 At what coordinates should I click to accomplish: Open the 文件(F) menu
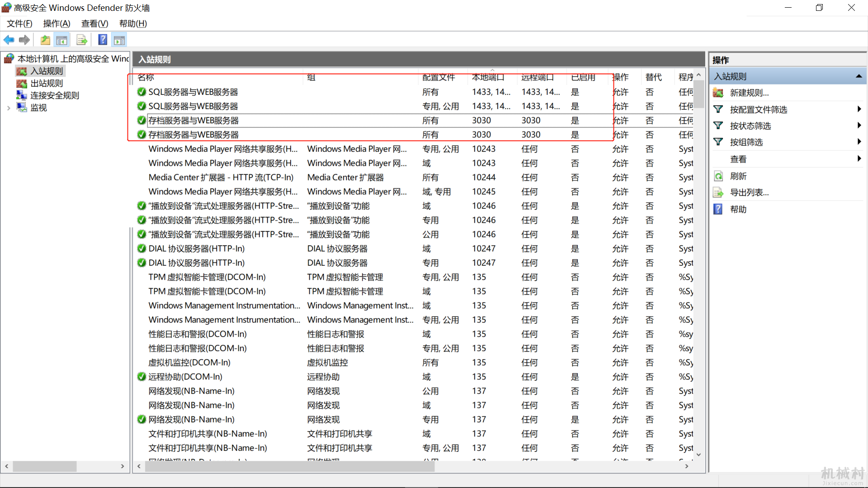click(x=19, y=24)
